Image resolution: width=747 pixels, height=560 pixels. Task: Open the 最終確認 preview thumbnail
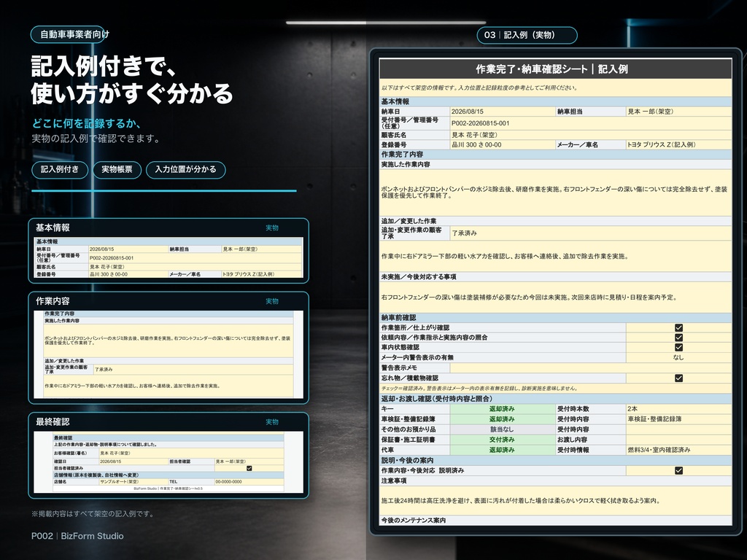169,462
